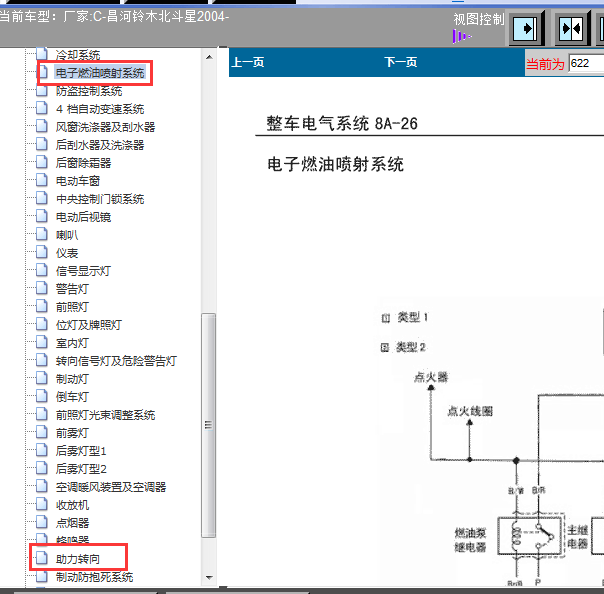Screen dimensions: 604x594
Task: Select 助力转向 entry
Action: (x=78, y=559)
